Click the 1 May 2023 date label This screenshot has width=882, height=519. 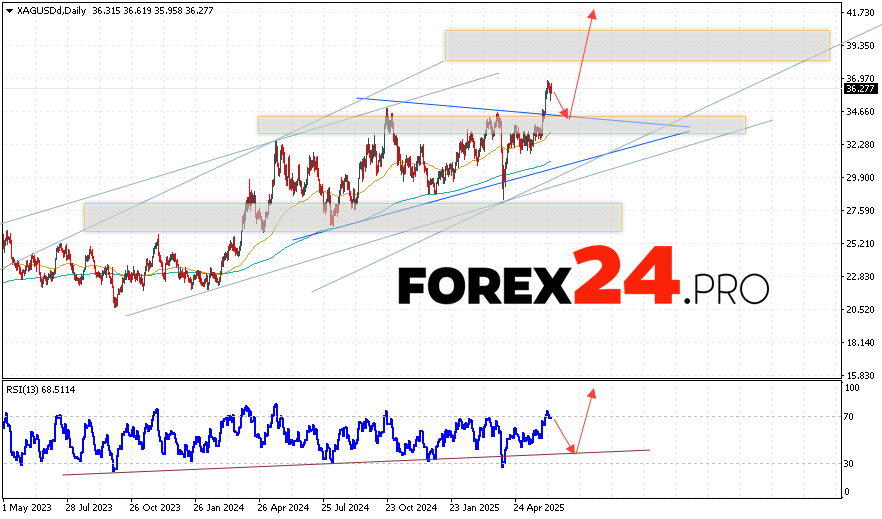pyautogui.click(x=28, y=507)
